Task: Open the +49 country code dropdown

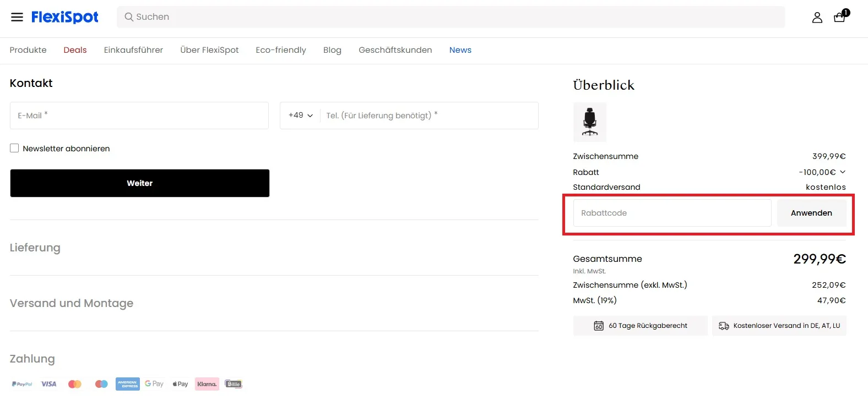Action: click(301, 116)
